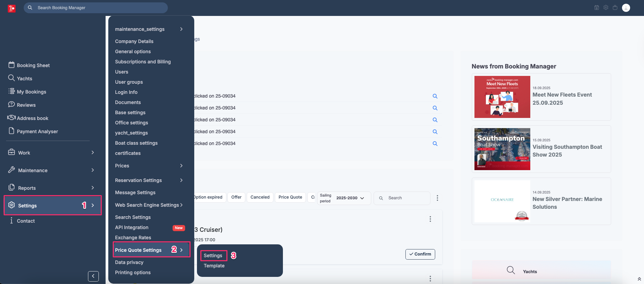This screenshot has width=644, height=284.
Task: Click the Yachts search magnifier icon
Action: coord(511,270)
